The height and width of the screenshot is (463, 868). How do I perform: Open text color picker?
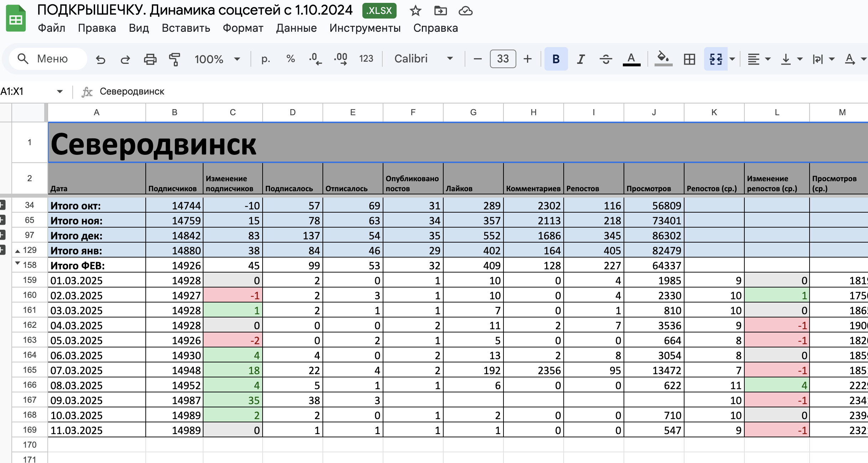[631, 59]
